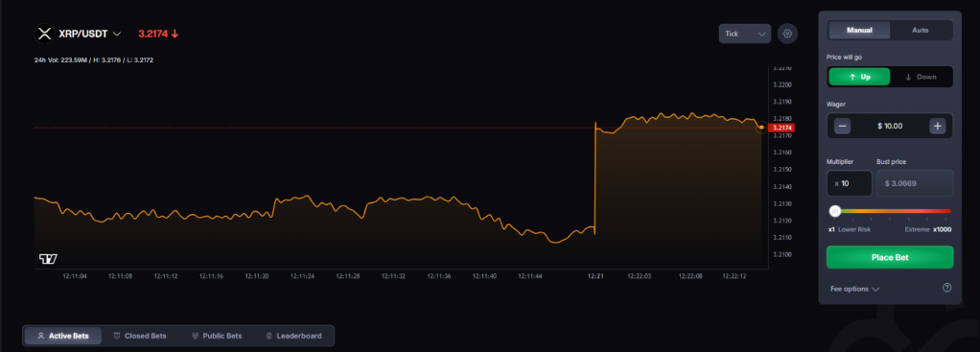
Task: Open the Tick interval dropdown
Action: tap(744, 34)
